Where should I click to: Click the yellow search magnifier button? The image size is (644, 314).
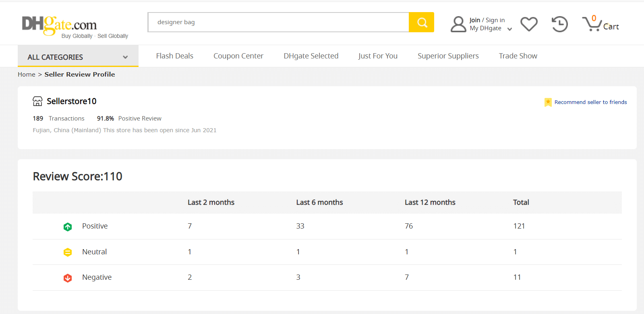(x=421, y=22)
